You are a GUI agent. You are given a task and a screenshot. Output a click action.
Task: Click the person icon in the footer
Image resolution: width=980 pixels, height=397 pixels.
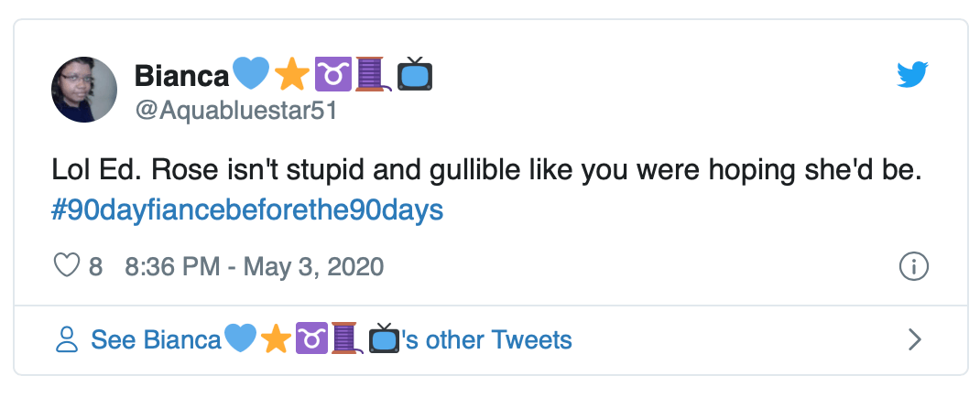(67, 340)
